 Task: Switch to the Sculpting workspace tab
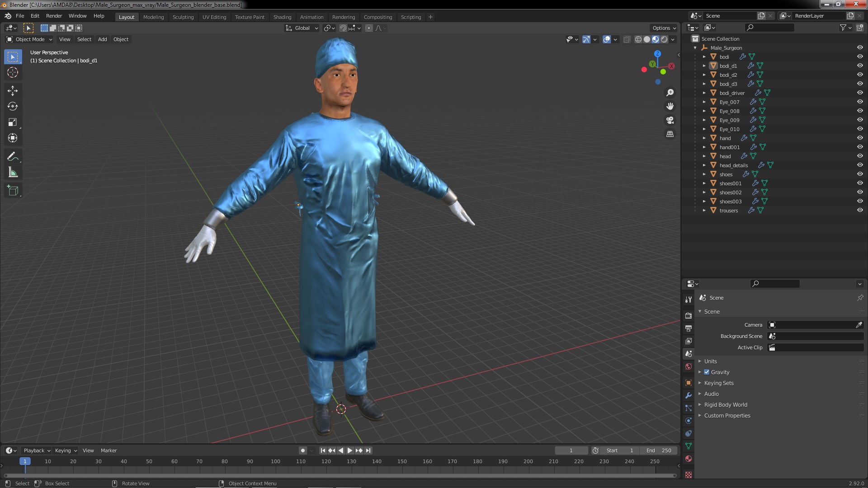[183, 17]
